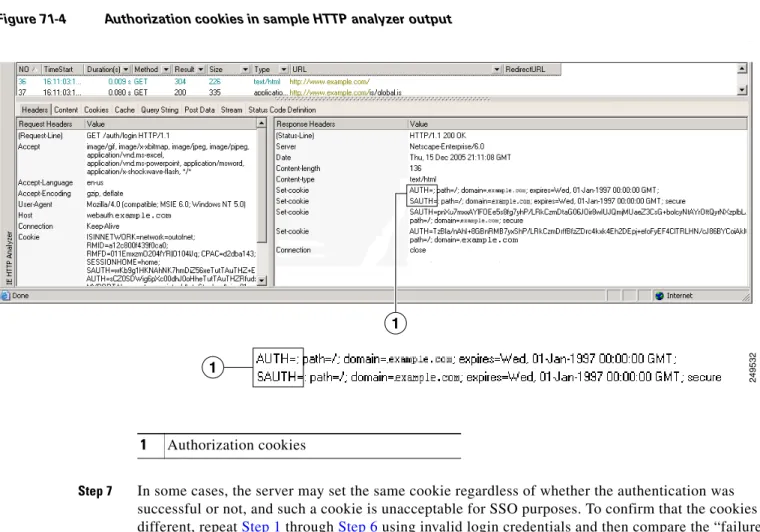The width and height of the screenshot is (760, 532).
Task: Open the Size column dropdown arrow
Action: pos(245,70)
